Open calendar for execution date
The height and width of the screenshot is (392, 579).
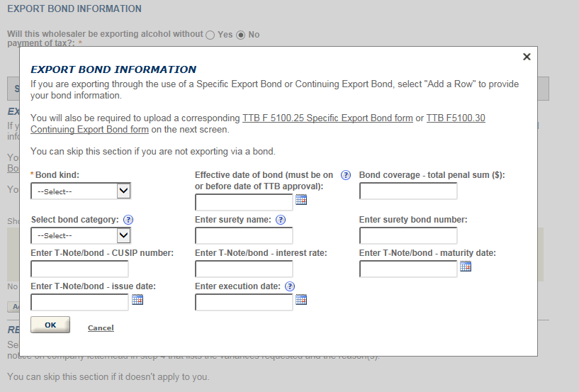301,300
